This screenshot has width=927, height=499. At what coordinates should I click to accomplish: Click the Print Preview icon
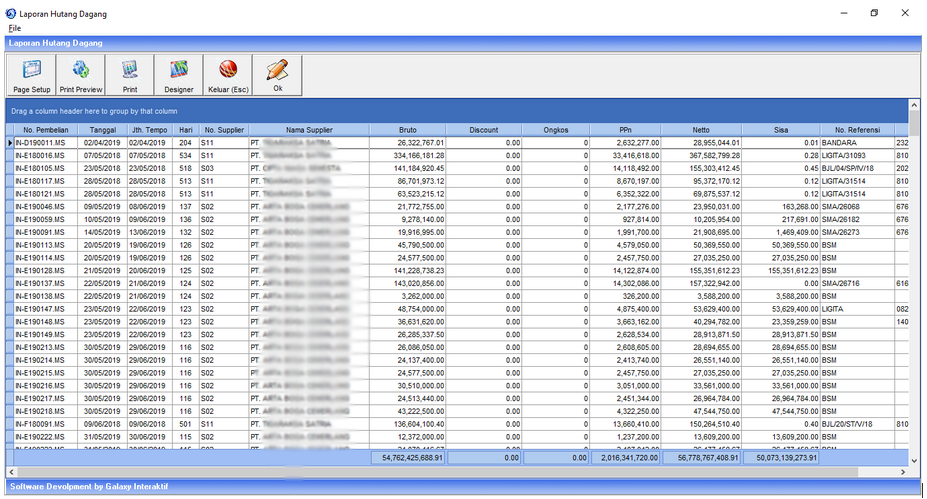(x=81, y=76)
